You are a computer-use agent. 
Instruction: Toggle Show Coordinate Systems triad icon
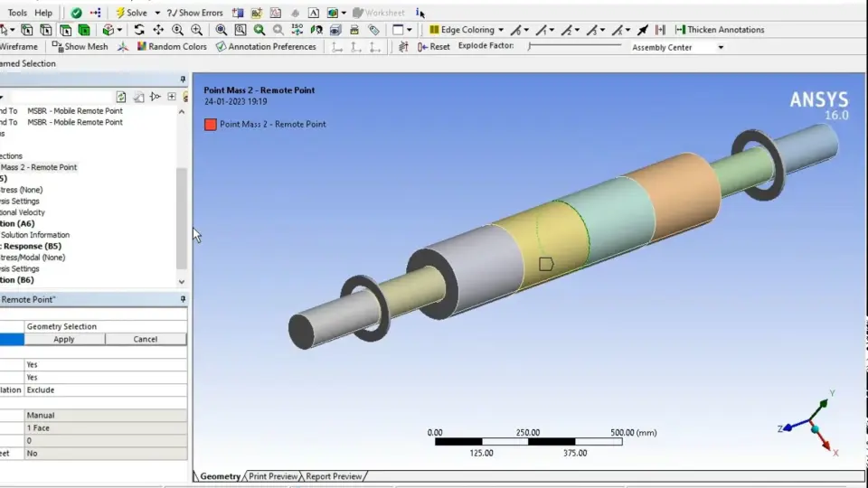tap(122, 46)
